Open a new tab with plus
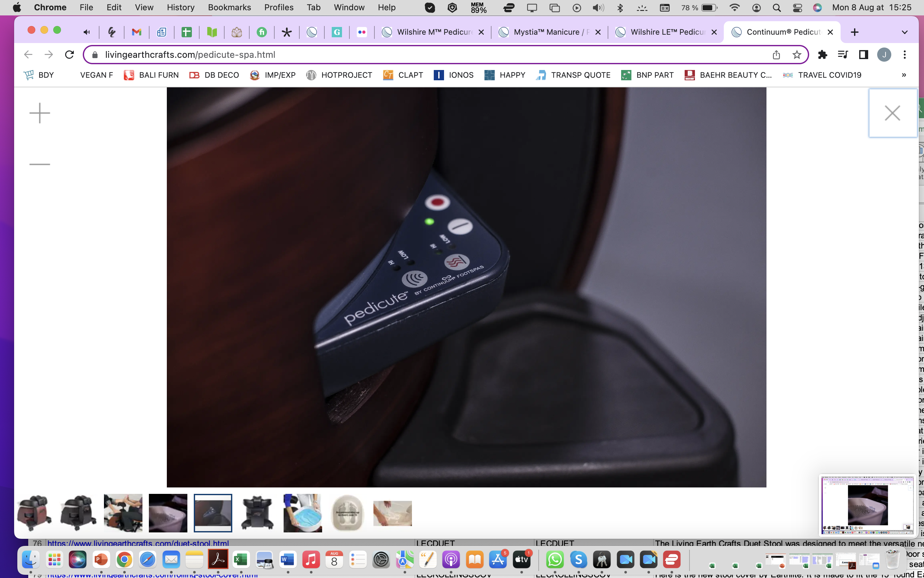 854,32
